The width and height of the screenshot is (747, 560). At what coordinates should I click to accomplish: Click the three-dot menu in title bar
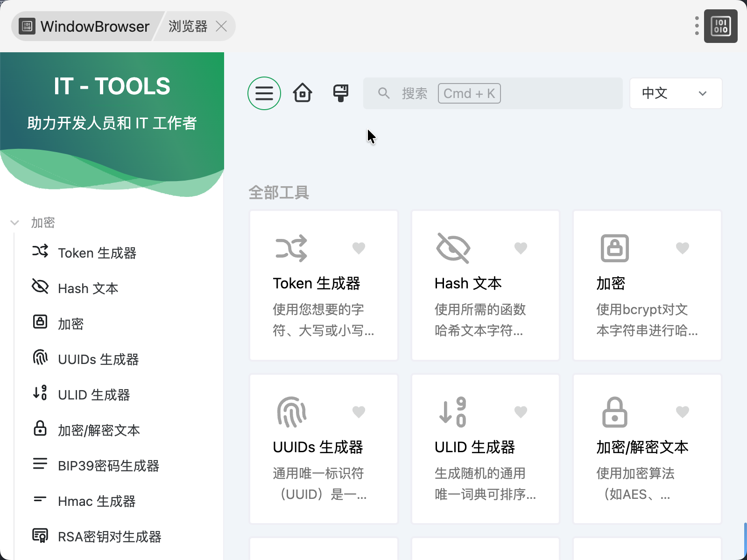pos(697,26)
